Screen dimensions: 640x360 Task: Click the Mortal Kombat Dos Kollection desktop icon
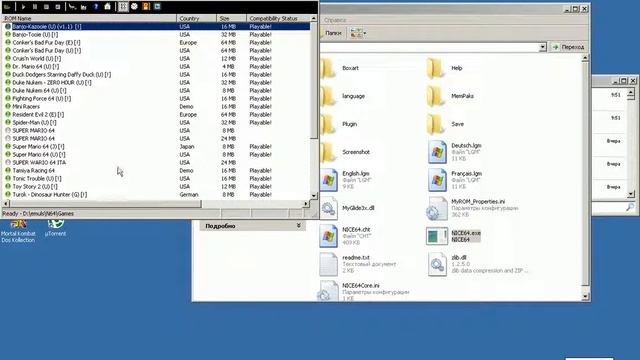[x=18, y=231]
